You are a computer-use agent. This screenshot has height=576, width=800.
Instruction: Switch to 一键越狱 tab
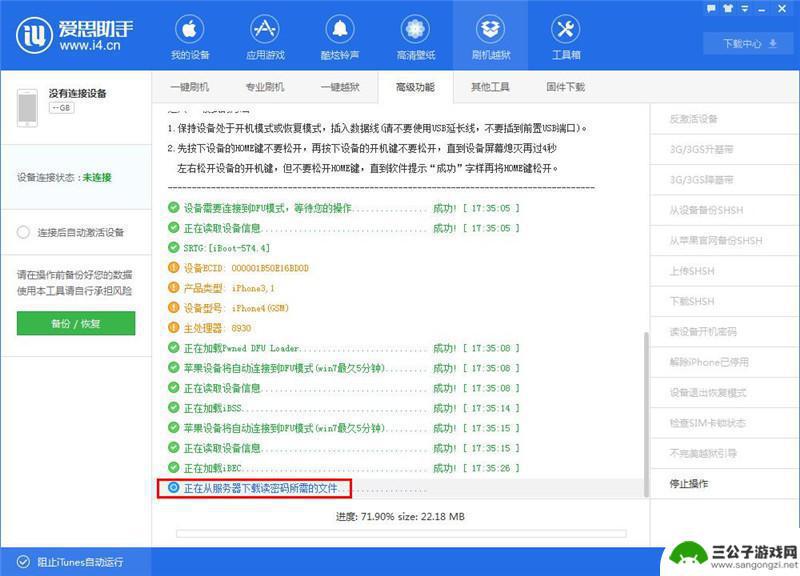pos(340,87)
